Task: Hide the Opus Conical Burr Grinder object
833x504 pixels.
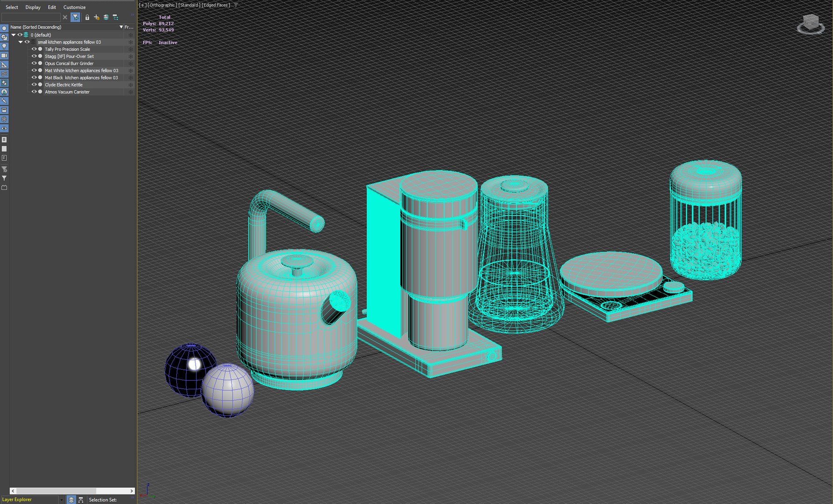Action: 34,63
